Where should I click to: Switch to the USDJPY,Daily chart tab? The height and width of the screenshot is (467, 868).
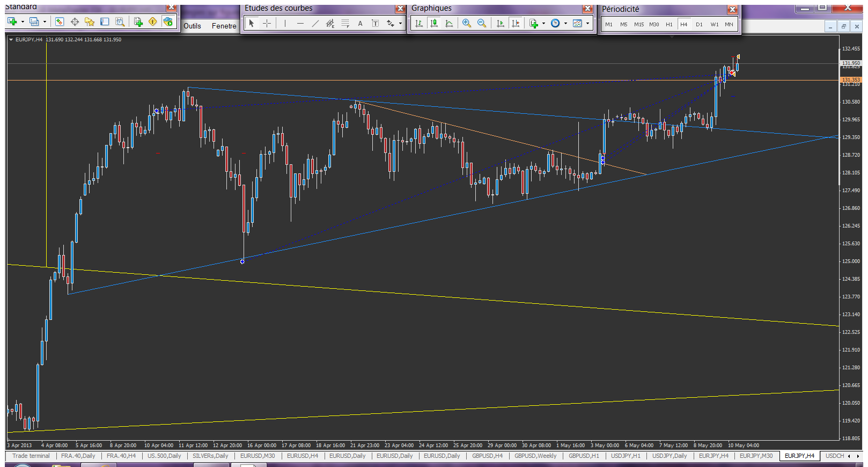670,456
